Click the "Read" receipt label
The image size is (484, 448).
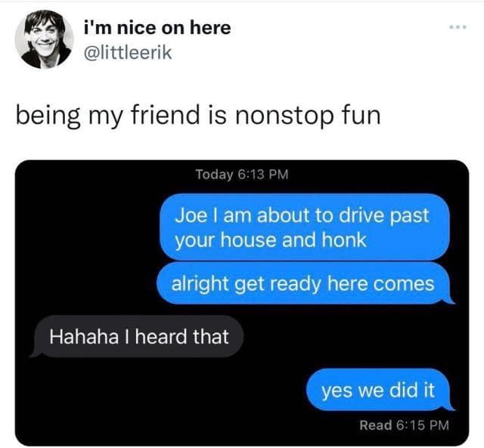coord(376,425)
